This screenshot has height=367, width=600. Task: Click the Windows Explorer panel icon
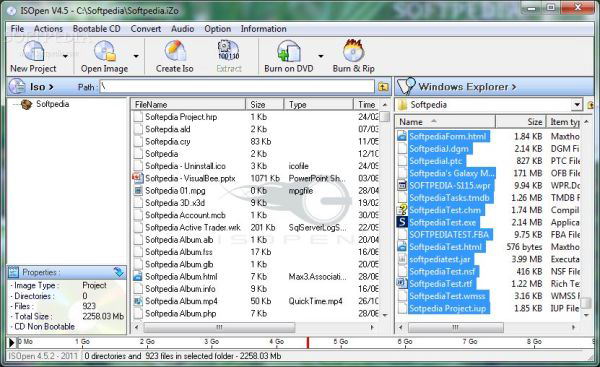pyautogui.click(x=406, y=86)
